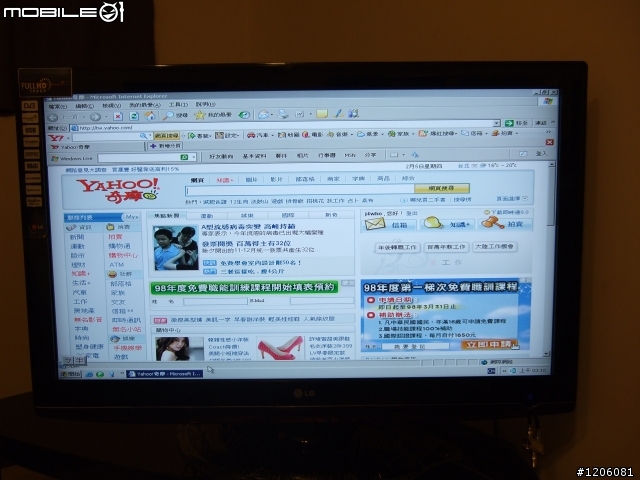Open the 編輯 Edit menu
640x480 pixels.
pos(84,106)
